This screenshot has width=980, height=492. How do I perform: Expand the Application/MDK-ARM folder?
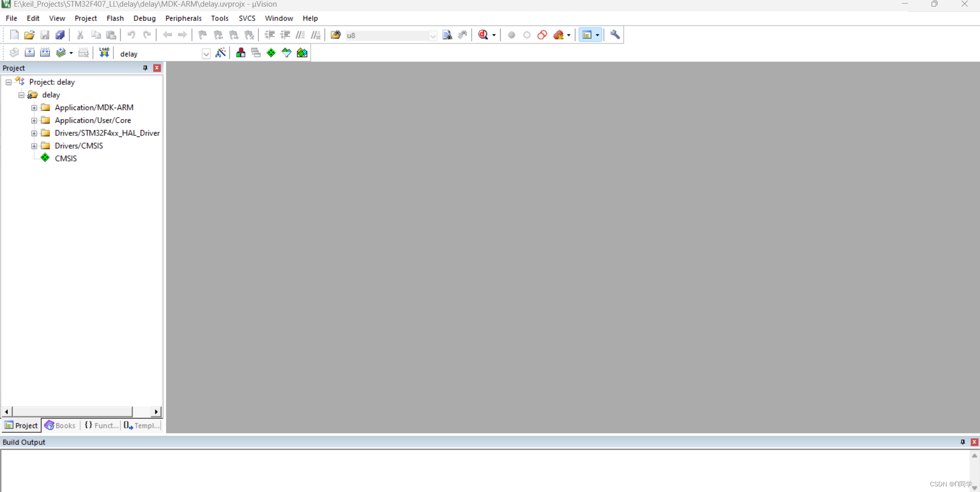pyautogui.click(x=34, y=108)
